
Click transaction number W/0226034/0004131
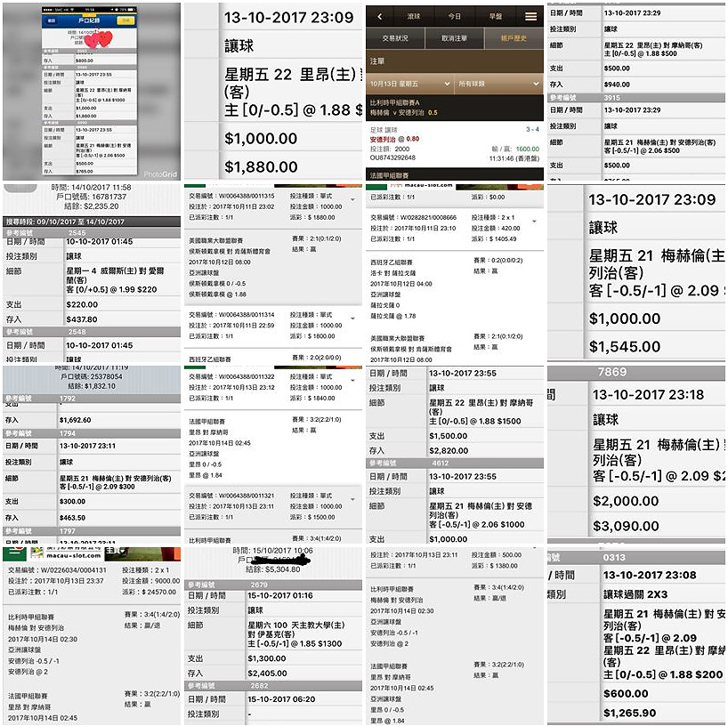click(57, 569)
